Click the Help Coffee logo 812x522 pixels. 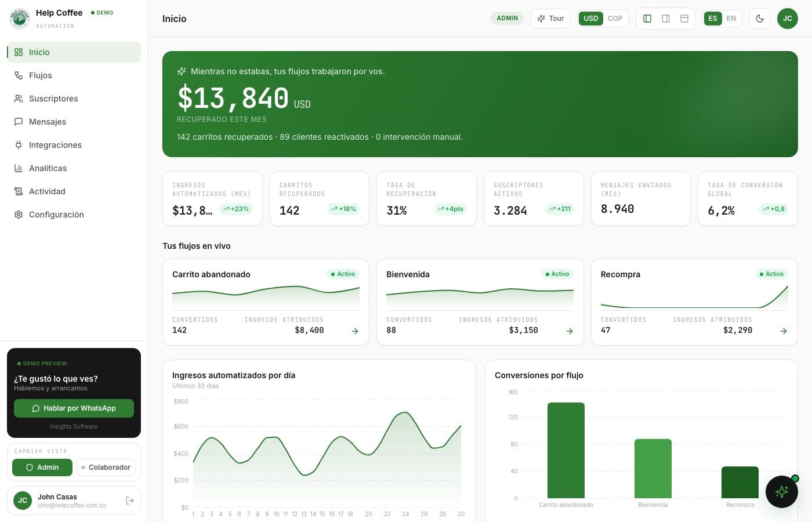click(x=20, y=19)
